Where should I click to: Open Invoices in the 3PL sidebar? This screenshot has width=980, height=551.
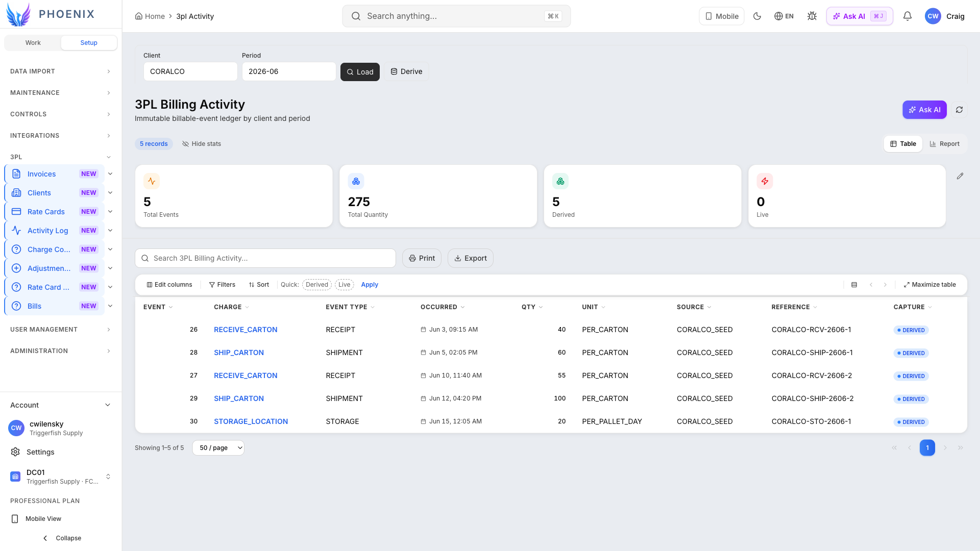click(55, 174)
